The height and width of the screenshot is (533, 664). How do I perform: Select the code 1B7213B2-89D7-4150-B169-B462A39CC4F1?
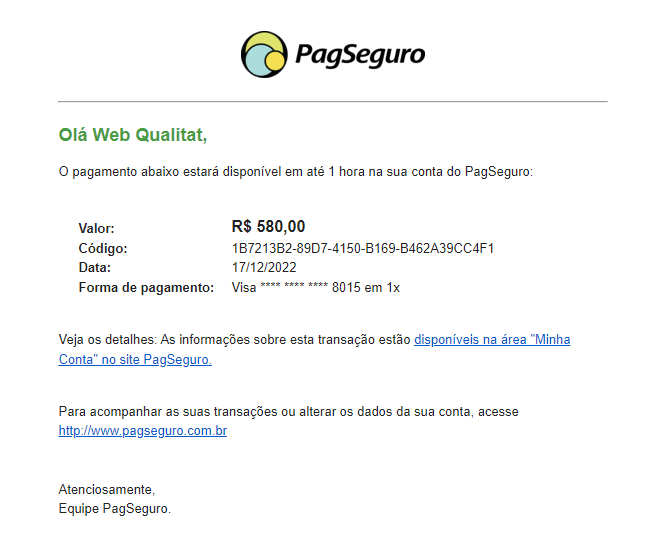tap(362, 248)
